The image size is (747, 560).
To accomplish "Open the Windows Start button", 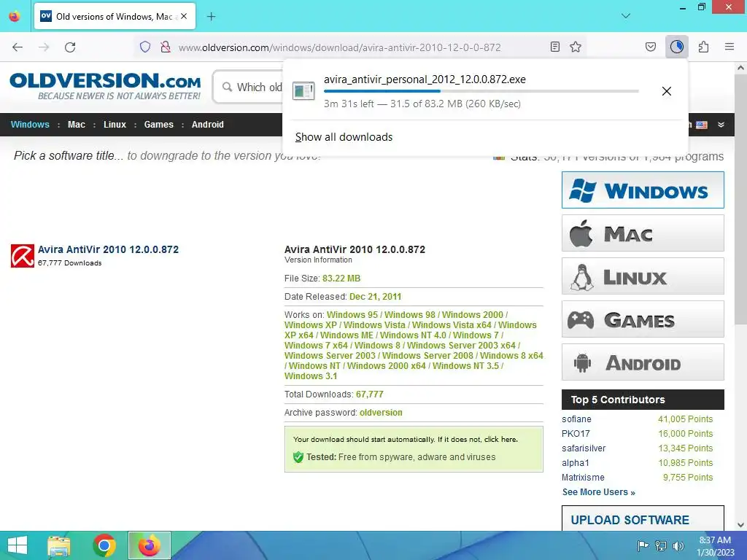I will [18, 545].
